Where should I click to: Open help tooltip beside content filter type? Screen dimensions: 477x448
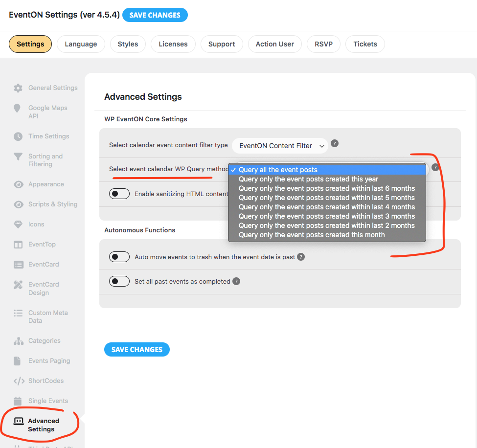pyautogui.click(x=334, y=144)
